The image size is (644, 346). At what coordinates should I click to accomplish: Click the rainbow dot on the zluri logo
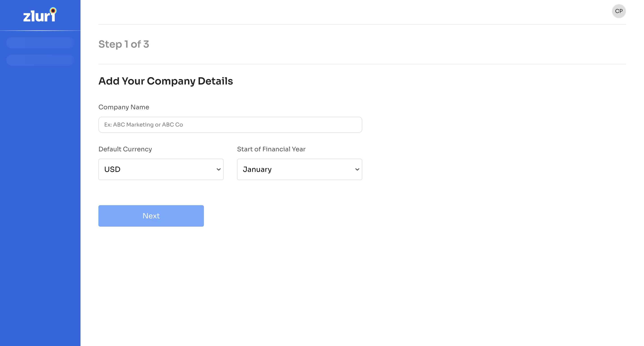coord(53,11)
